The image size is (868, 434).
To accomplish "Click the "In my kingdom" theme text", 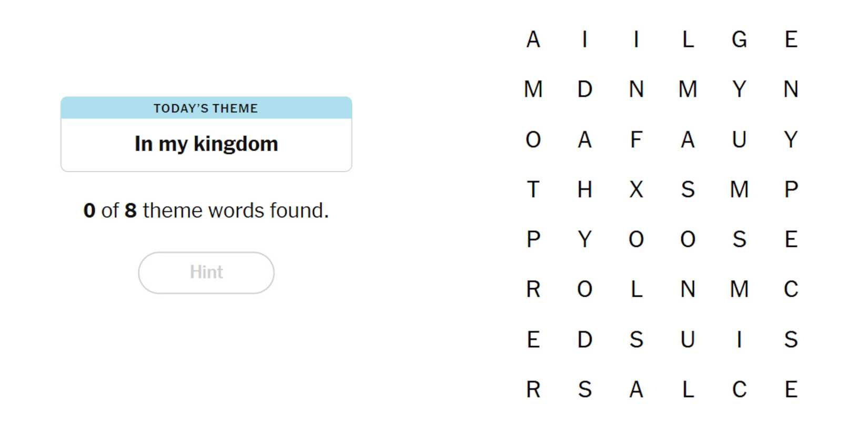I will 206,144.
